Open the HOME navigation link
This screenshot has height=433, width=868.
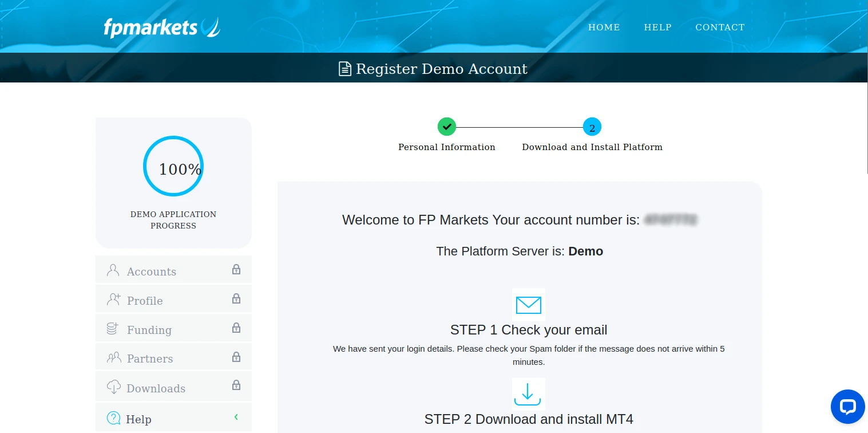tap(604, 27)
